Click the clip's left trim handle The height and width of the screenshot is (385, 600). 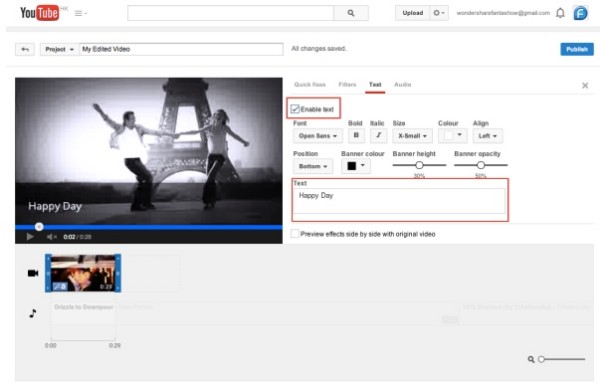pyautogui.click(x=48, y=273)
